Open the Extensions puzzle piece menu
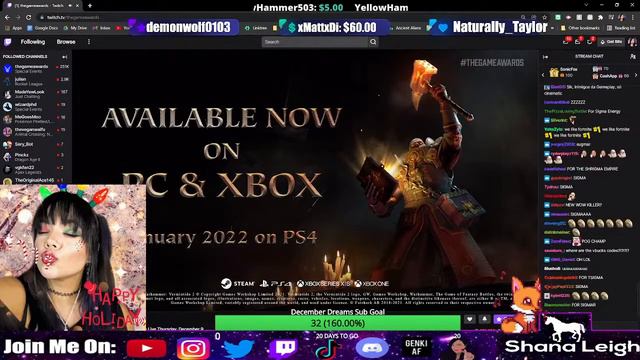Image resolution: width=640 pixels, height=360 pixels. pyautogui.click(x=600, y=17)
